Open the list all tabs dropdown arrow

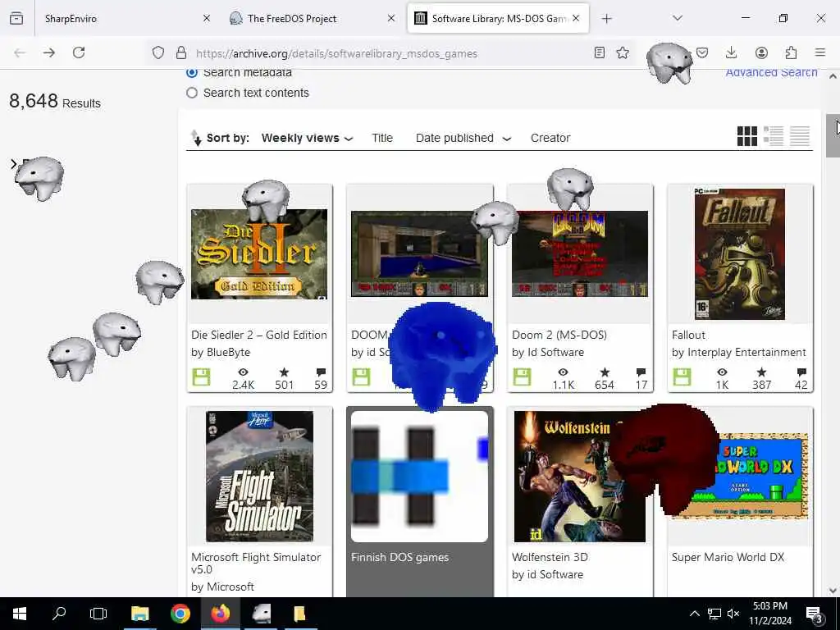tap(677, 18)
